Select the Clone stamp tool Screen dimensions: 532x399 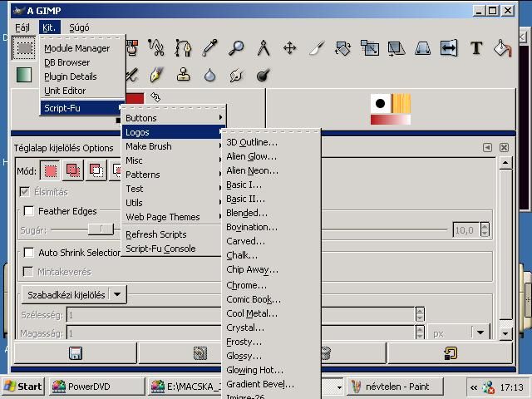click(x=183, y=75)
